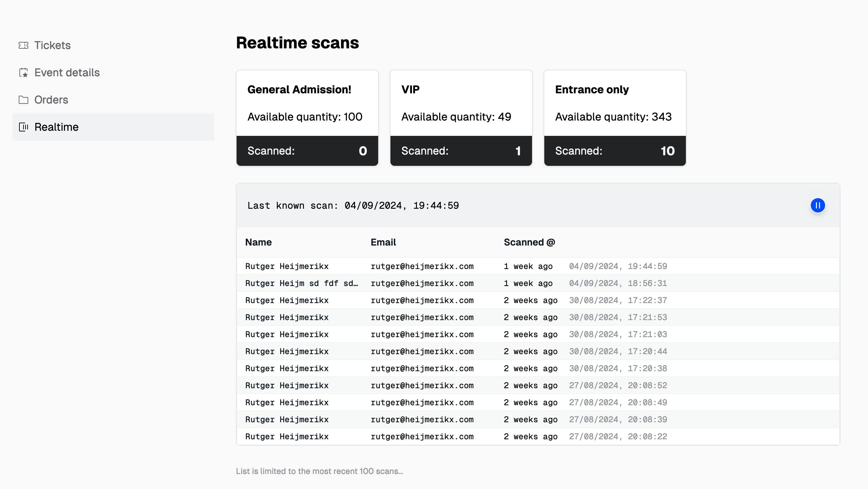Screen dimensions: 868x489
Task: Select scan row at 04/09/2024, 19:44:59
Action: 618,266
